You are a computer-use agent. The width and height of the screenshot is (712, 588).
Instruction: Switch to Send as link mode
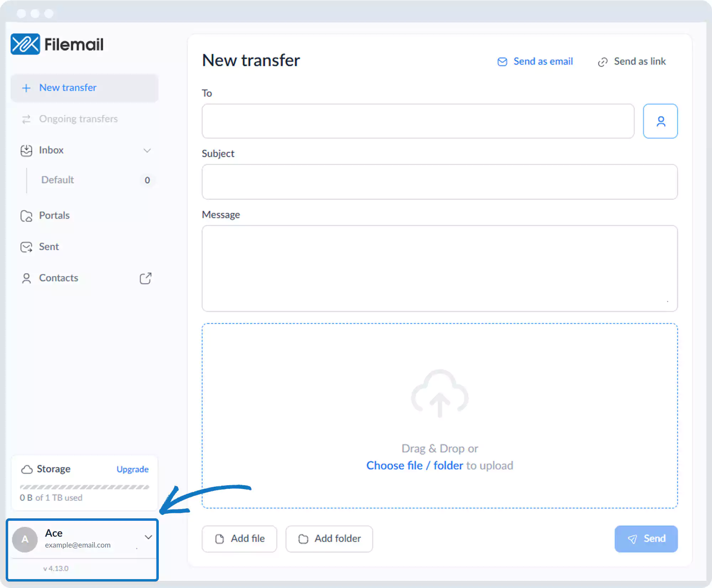pyautogui.click(x=632, y=62)
